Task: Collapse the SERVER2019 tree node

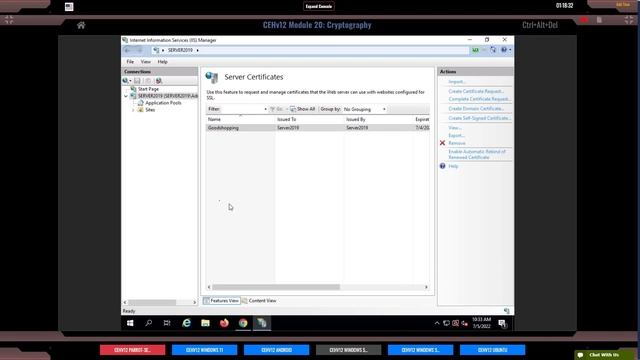Action: point(126,96)
